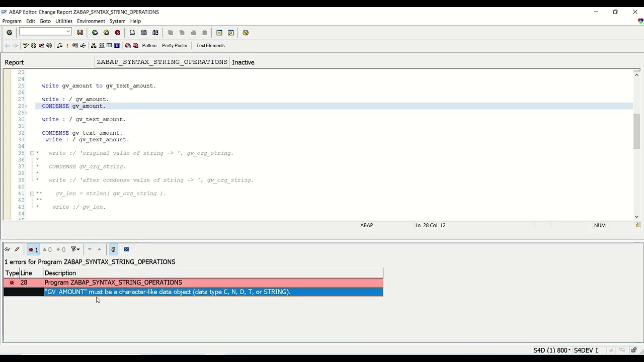Open the System menu
Image resolution: width=644 pixels, height=362 pixels.
(x=117, y=21)
